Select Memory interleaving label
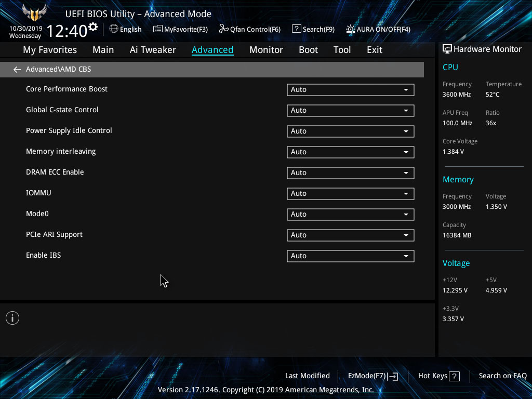The image size is (532, 399). (61, 151)
